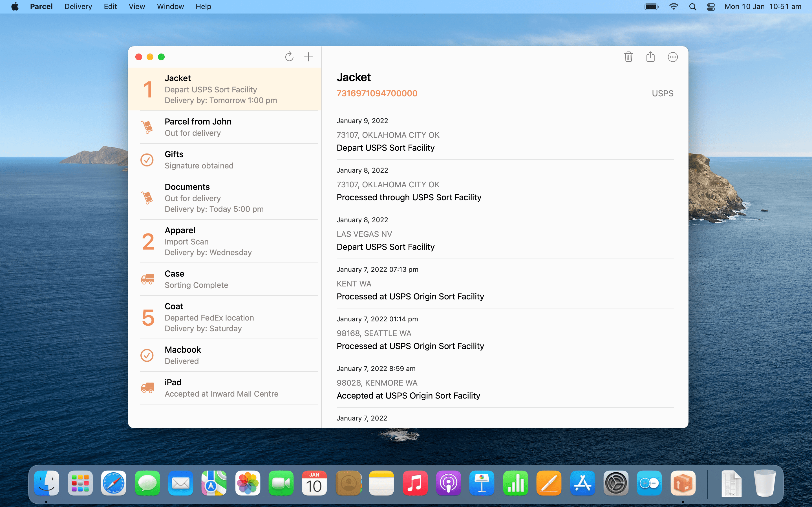Select the Apparel Import Scan delivery
Viewport: 812px width, 507px height.
tap(225, 241)
